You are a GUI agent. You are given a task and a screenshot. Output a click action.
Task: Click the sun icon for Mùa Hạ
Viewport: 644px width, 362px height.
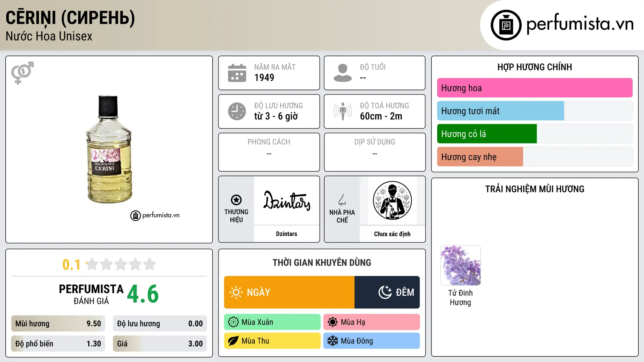tap(332, 322)
